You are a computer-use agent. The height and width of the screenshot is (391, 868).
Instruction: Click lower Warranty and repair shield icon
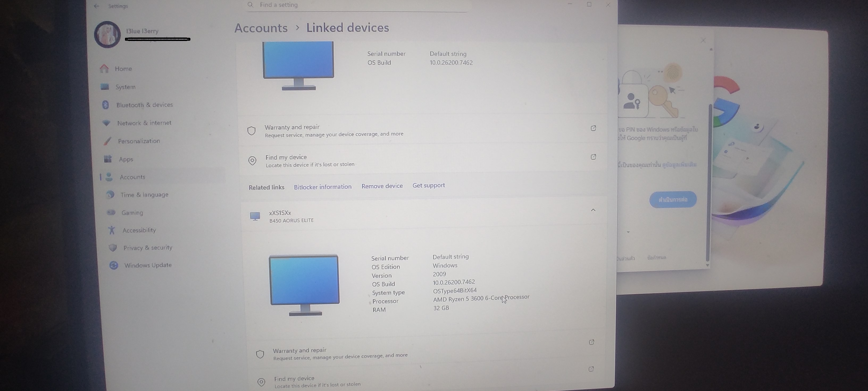pyautogui.click(x=260, y=354)
